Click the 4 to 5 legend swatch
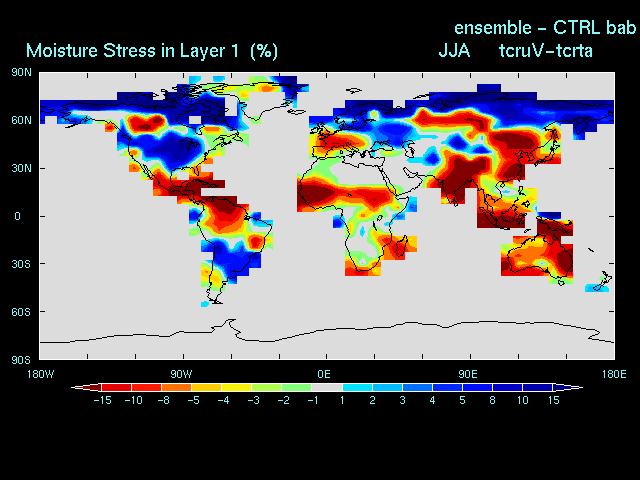This screenshot has height=480, width=640. [x=448, y=387]
